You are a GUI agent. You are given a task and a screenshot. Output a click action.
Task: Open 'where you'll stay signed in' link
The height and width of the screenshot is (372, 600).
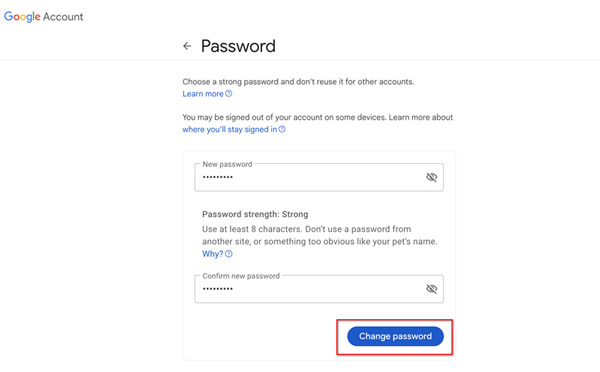point(230,129)
